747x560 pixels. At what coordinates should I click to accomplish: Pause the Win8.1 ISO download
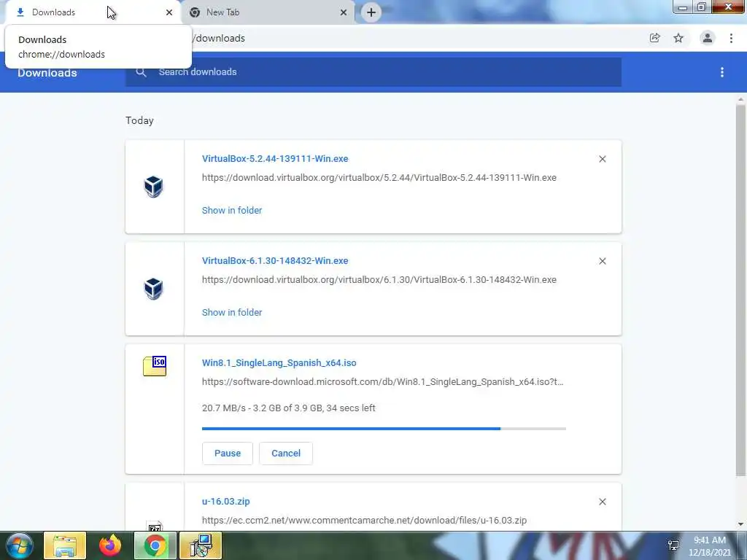coord(228,454)
